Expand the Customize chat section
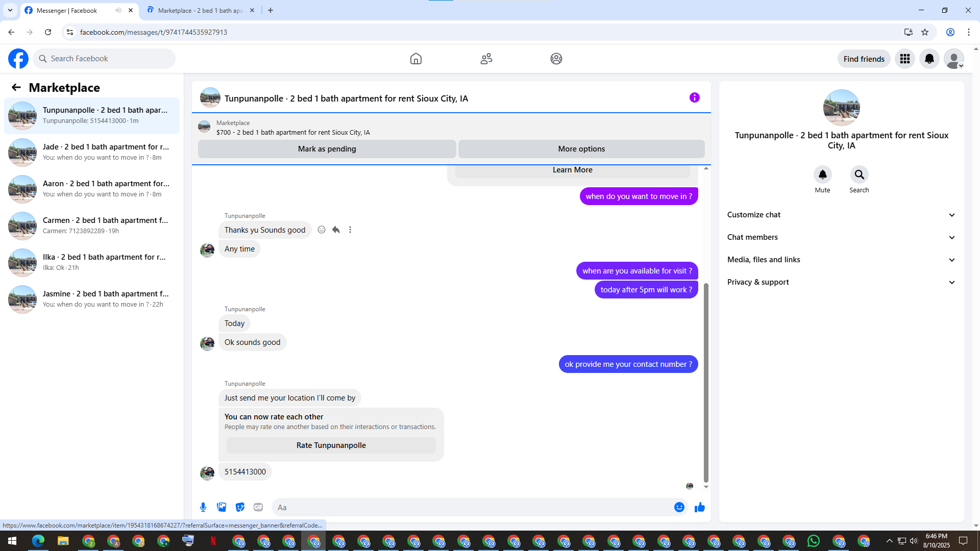 [841, 215]
